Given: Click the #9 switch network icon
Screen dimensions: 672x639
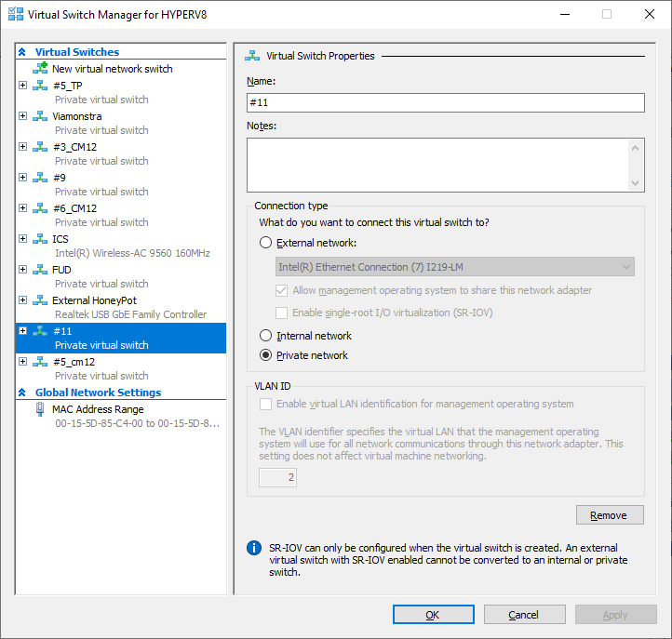Looking at the screenshot, I should (40, 178).
